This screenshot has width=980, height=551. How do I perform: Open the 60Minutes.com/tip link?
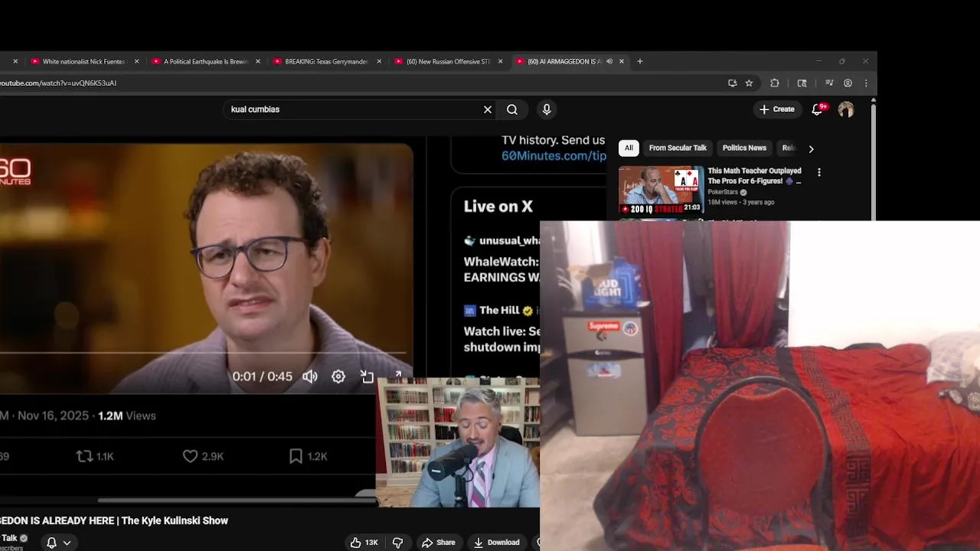[554, 156]
